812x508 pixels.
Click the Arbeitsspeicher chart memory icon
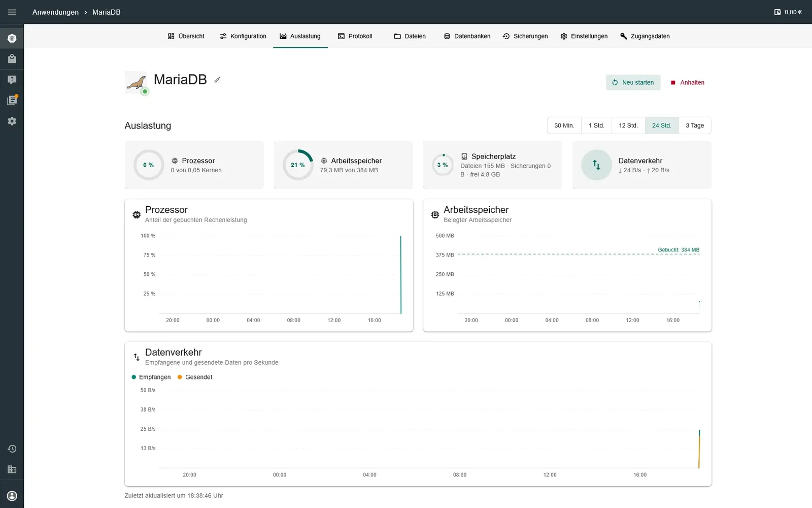tap(435, 215)
